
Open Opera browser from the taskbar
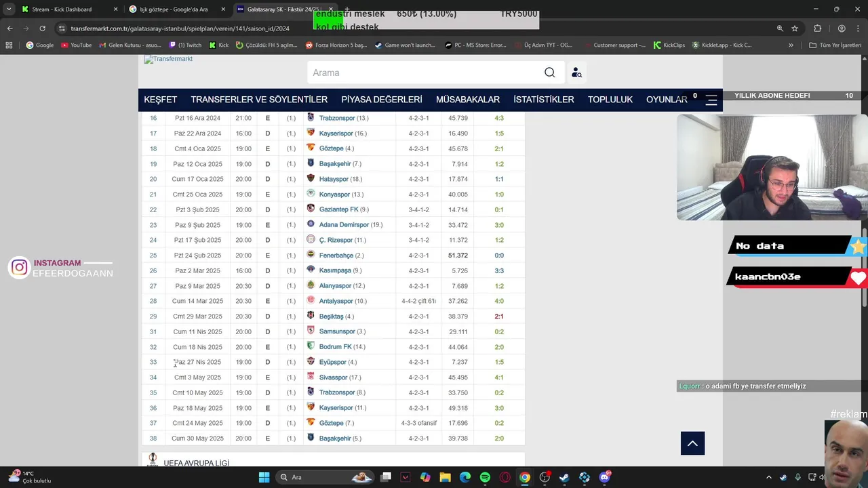point(505,477)
